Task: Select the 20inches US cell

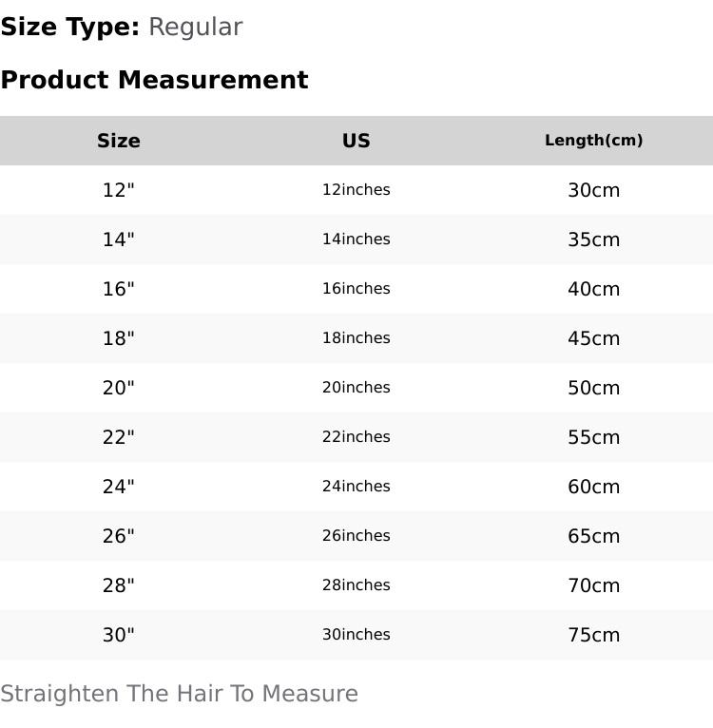Action: tap(356, 388)
